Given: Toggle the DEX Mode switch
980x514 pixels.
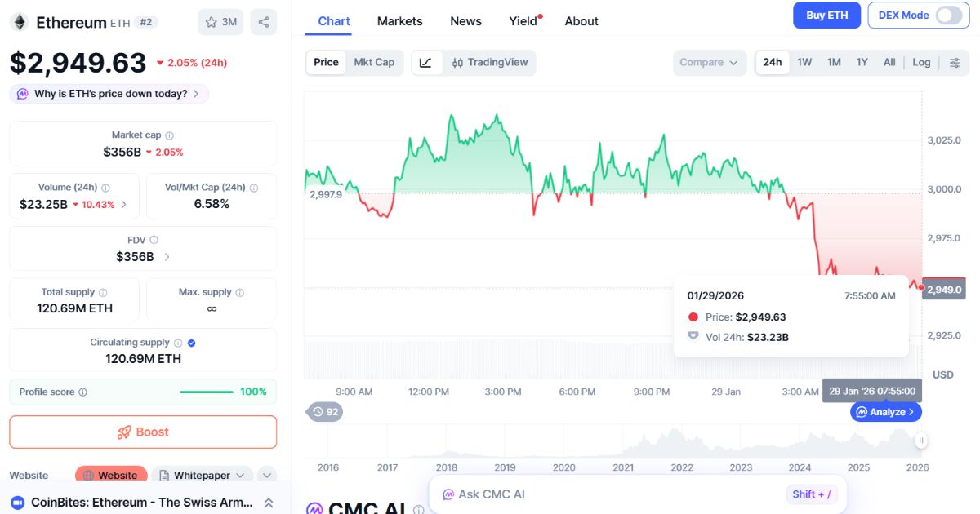Looking at the screenshot, I should pos(949,16).
